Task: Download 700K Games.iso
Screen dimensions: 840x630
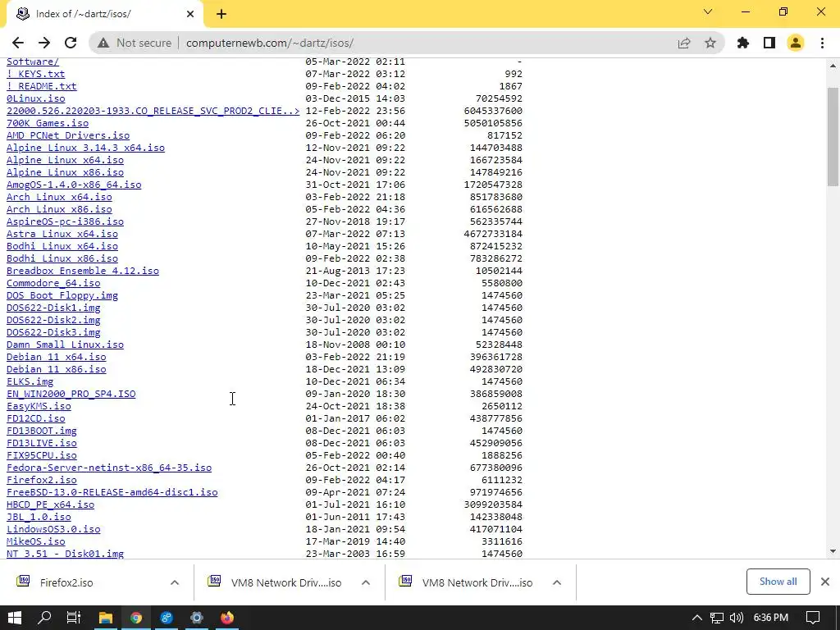Action: tap(48, 123)
